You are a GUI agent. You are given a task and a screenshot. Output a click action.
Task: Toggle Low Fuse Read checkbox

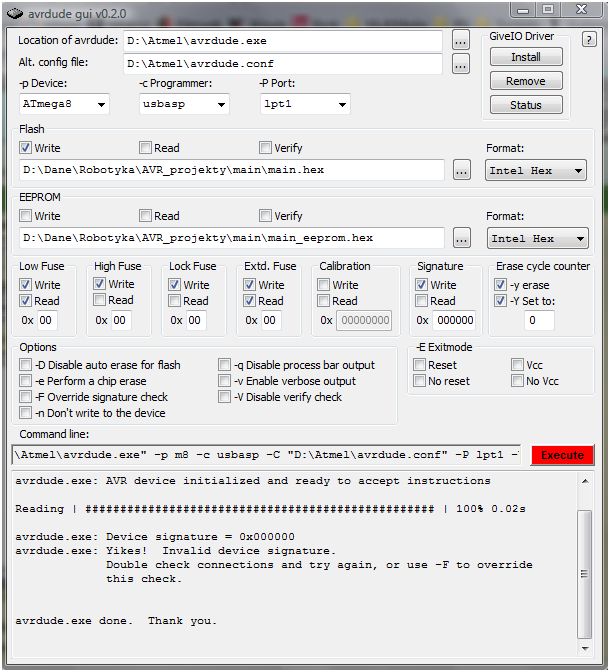(x=25, y=301)
